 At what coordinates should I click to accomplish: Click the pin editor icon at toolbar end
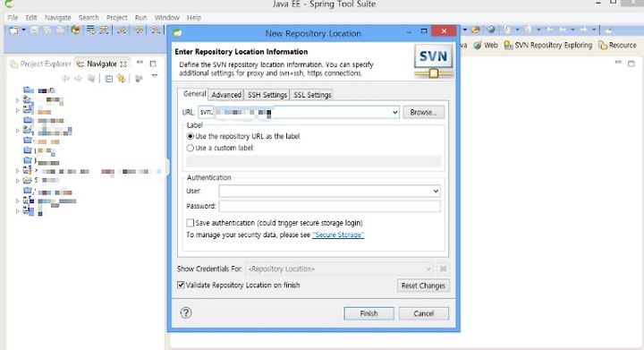click(x=609, y=30)
